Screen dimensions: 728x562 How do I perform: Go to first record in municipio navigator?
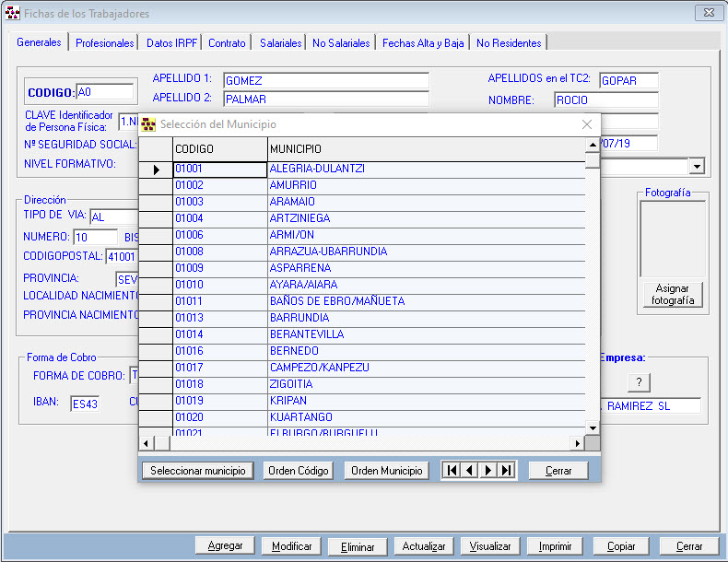tap(452, 471)
